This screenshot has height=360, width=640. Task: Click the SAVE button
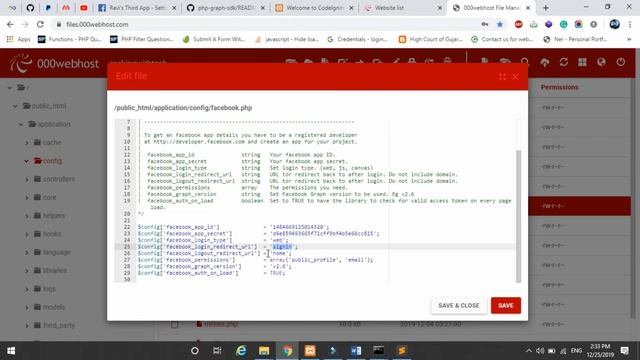tap(506, 305)
